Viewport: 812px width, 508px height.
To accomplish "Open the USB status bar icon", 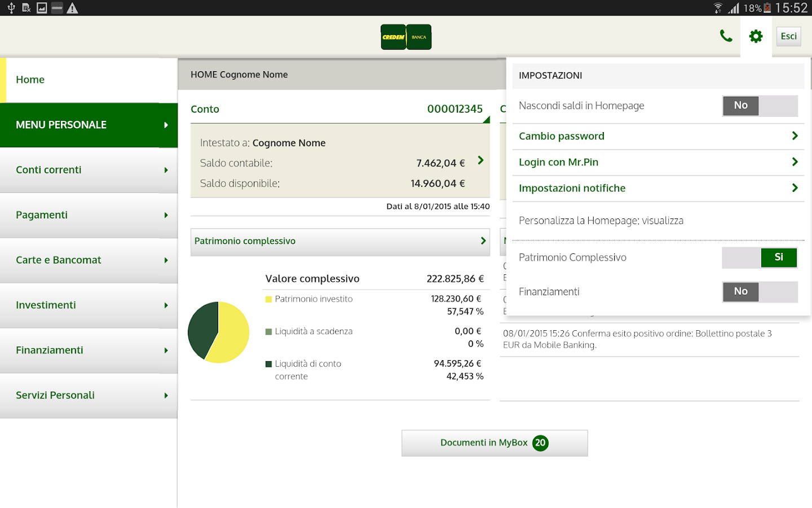I will pyautogui.click(x=11, y=8).
